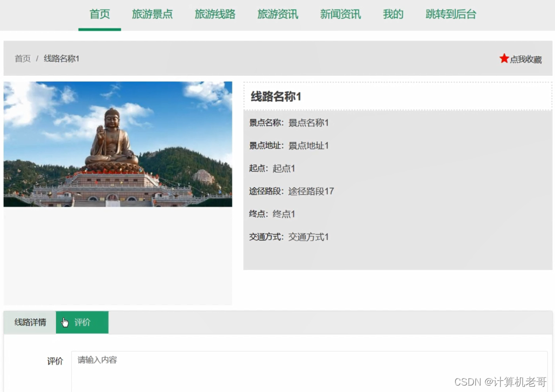Click the 终点1 value
The width and height of the screenshot is (555, 392).
(x=284, y=214)
